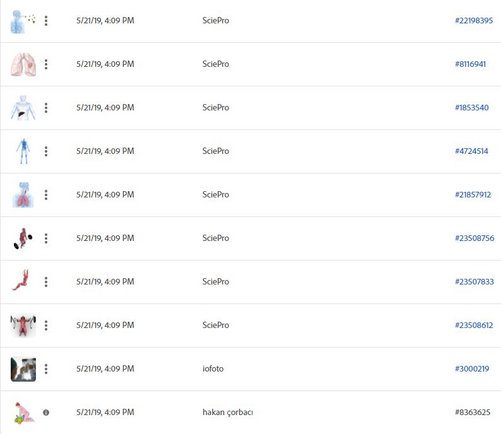Open the three-dot menu beside lungs thumbnail #8116941
Image resolution: width=501 pixels, height=434 pixels.
(46, 64)
